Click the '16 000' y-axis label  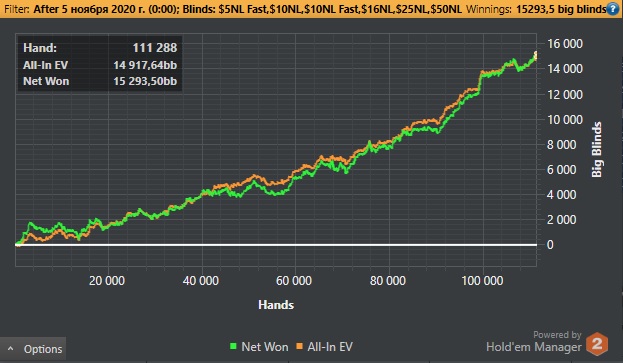[565, 44]
